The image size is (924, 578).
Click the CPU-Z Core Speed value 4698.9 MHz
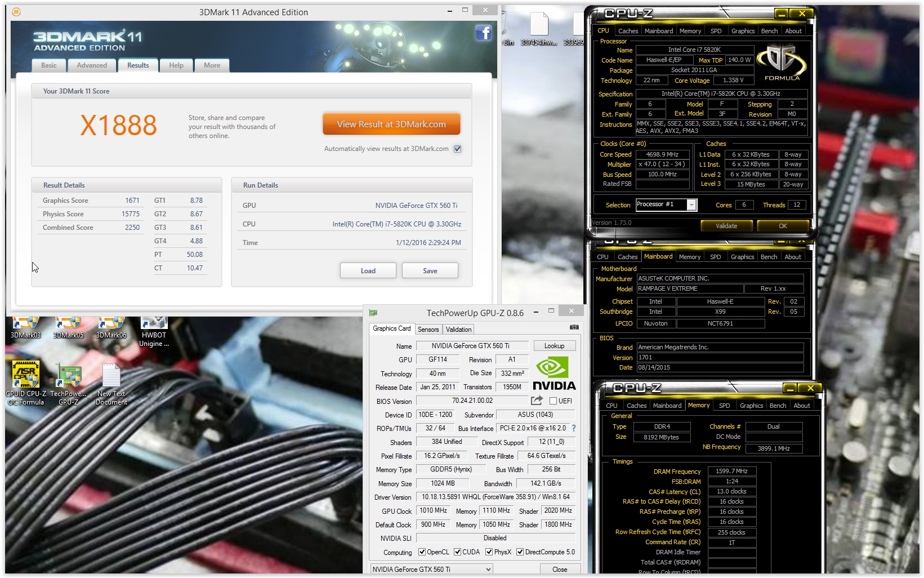pyautogui.click(x=662, y=154)
